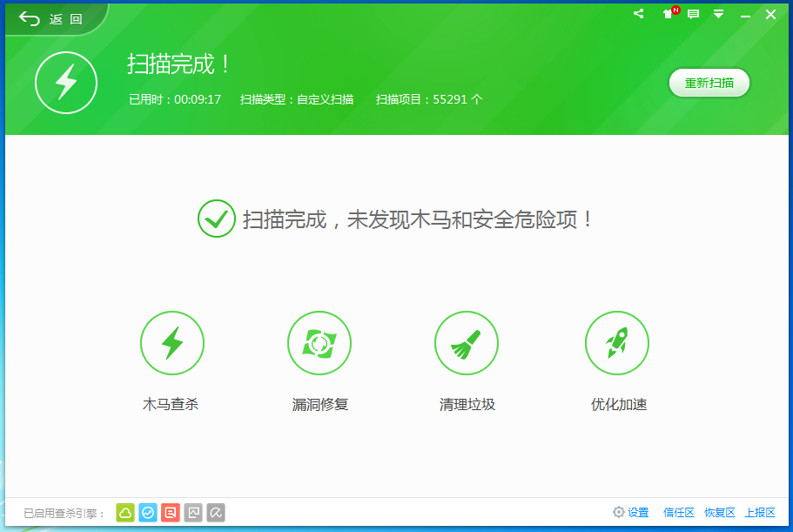The image size is (793, 532).
Task: Click the 清理垃圾 label
Action: [467, 404]
